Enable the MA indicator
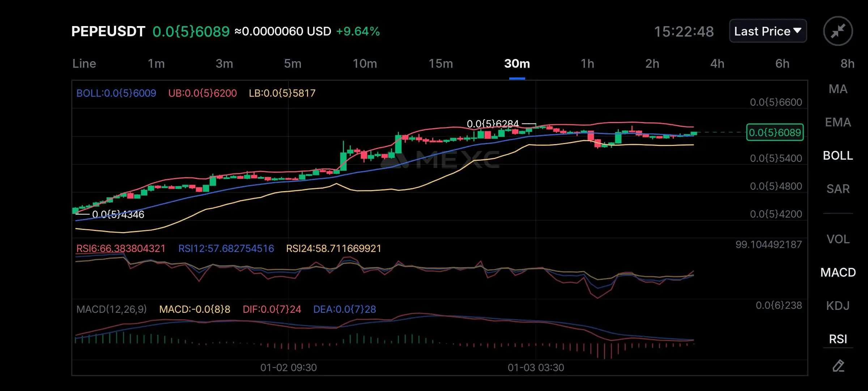Screen dimensions: 868x391 [838, 89]
